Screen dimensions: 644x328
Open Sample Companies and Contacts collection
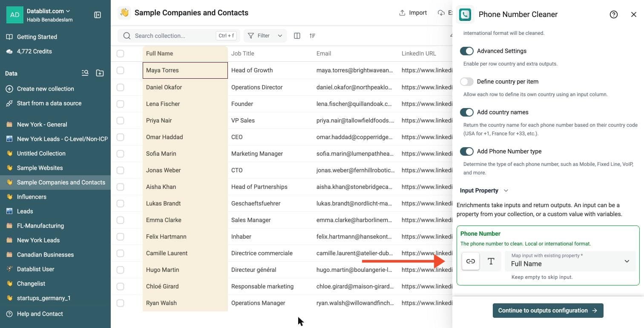55,183
